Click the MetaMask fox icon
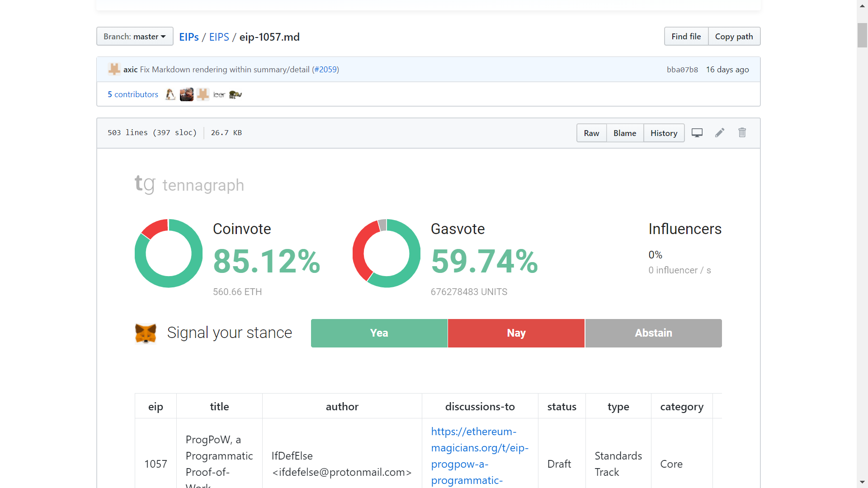Screen dimensions: 868x488 tap(146, 333)
